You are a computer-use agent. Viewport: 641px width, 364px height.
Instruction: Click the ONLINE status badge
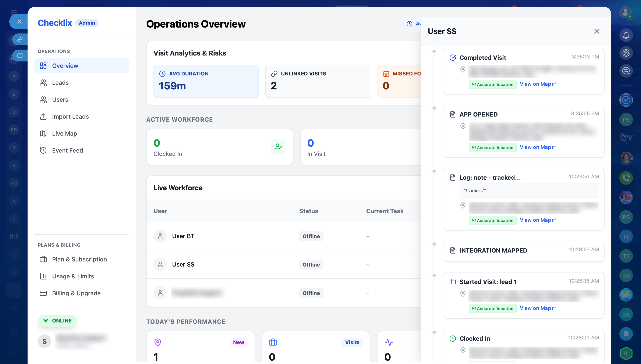coord(57,321)
